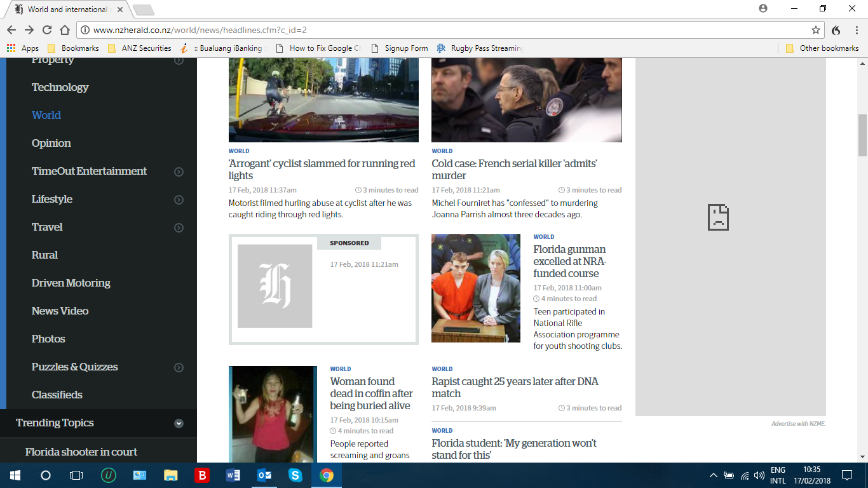This screenshot has width=868, height=488.
Task: Launch Outlook from the taskbar
Action: [264, 475]
